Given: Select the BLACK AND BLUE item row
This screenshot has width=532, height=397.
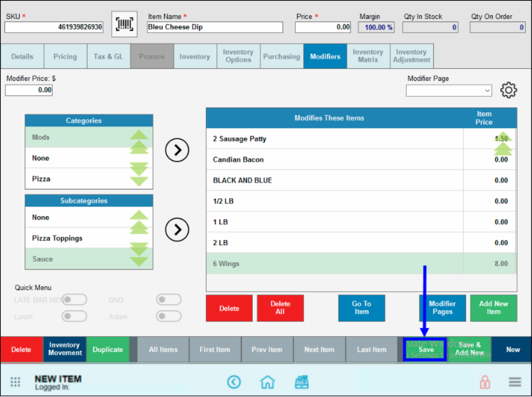Looking at the screenshot, I should pos(361,180).
